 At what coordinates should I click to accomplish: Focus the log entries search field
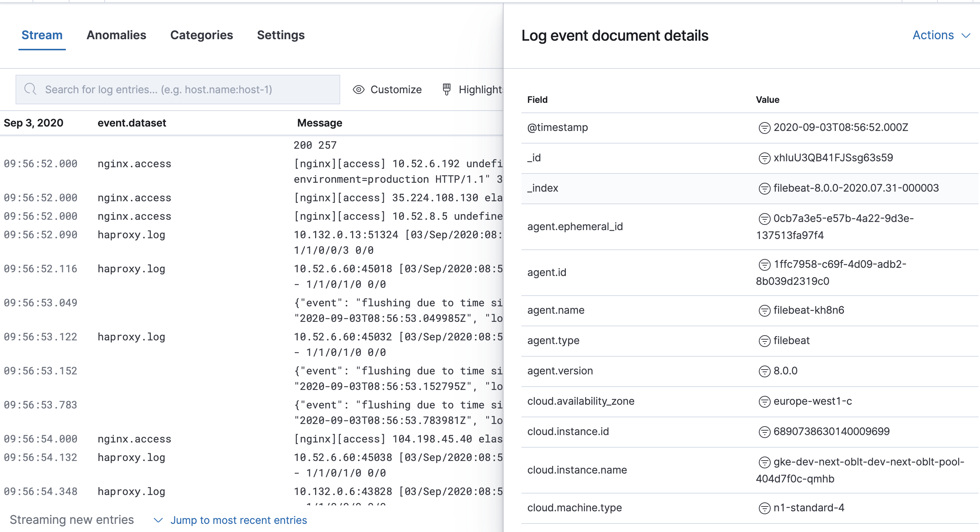click(x=183, y=90)
